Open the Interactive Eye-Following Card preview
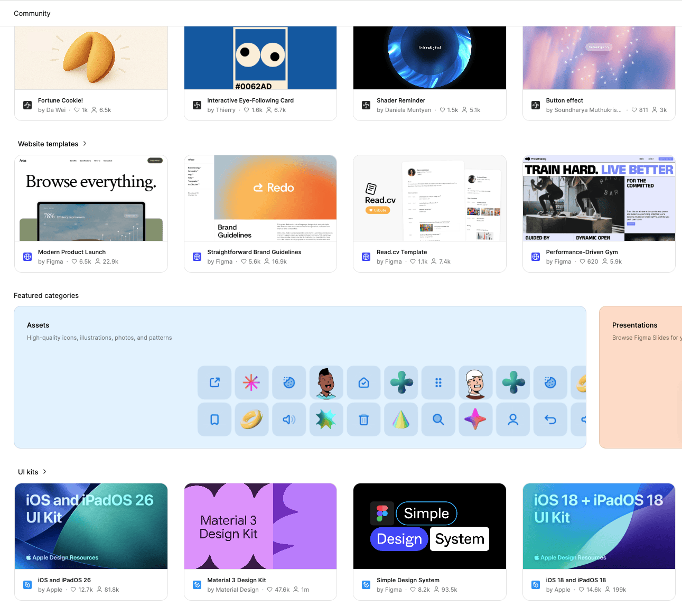This screenshot has height=616, width=682. (260, 58)
